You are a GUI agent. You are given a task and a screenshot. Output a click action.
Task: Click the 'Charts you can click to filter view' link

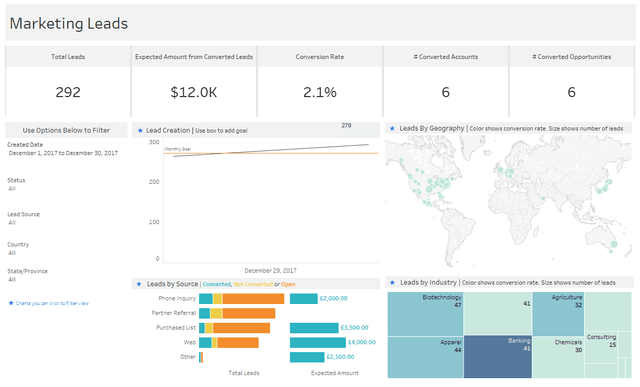tap(52, 303)
